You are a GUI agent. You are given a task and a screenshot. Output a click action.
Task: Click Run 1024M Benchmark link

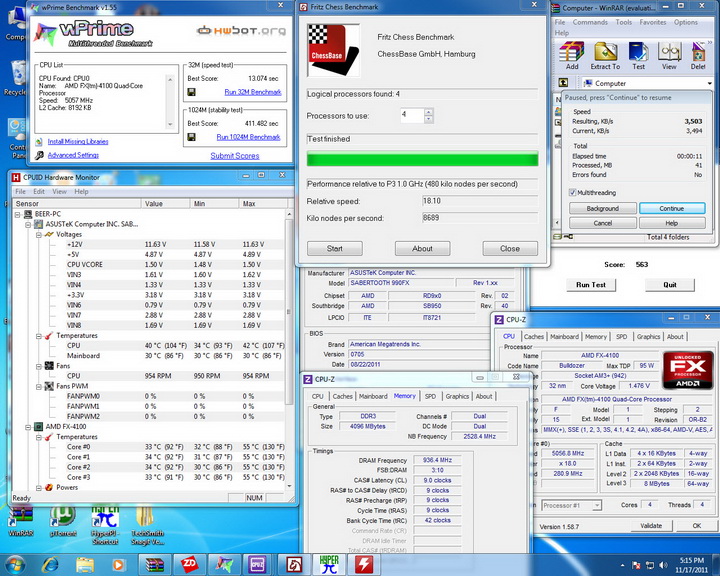248,137
